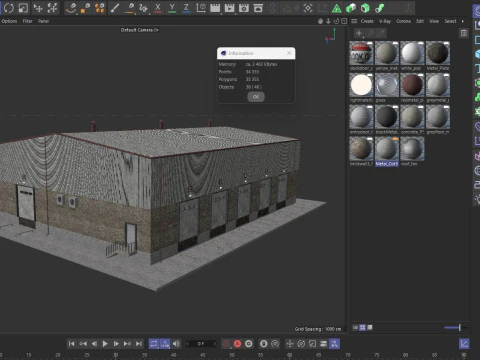Screen dimensions: 480x360
Task: Click frame 50 on the timeline ruler
Action: click(x=232, y=355)
